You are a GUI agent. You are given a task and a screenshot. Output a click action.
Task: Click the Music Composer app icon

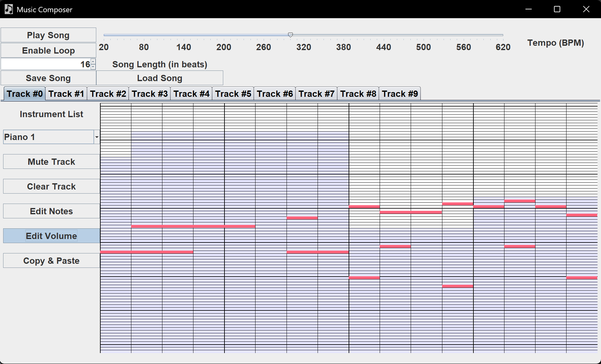click(x=9, y=9)
